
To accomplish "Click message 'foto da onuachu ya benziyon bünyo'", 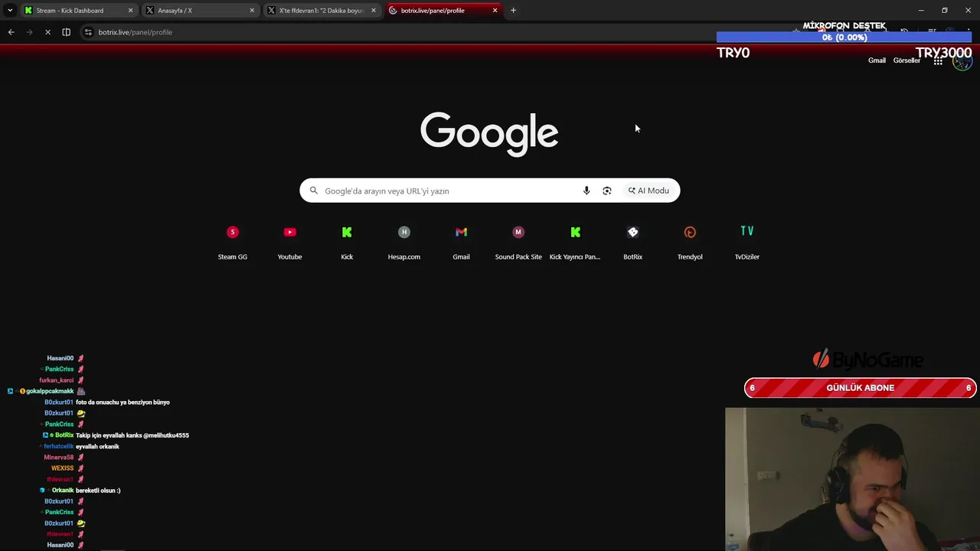I will click(122, 403).
